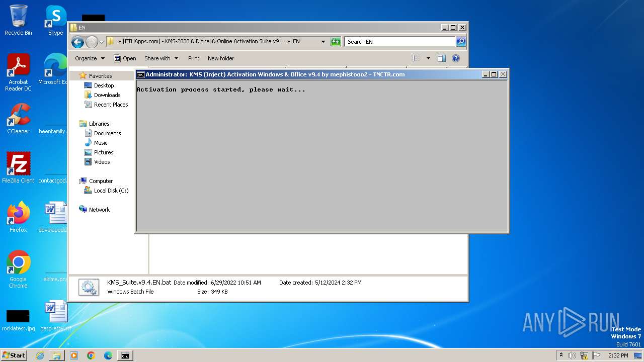Open Windows Media Player from taskbar

[x=74, y=355]
